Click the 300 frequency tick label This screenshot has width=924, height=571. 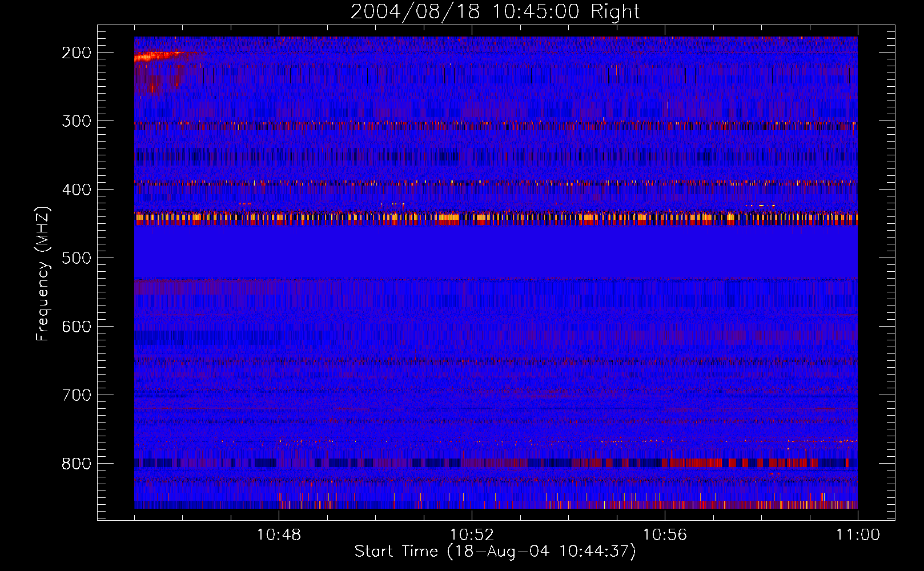[77, 121]
